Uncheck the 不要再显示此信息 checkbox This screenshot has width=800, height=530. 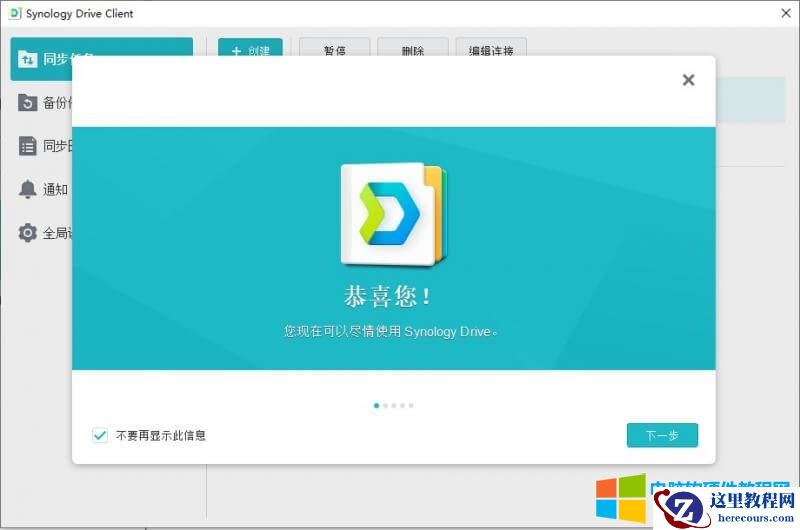pos(100,435)
